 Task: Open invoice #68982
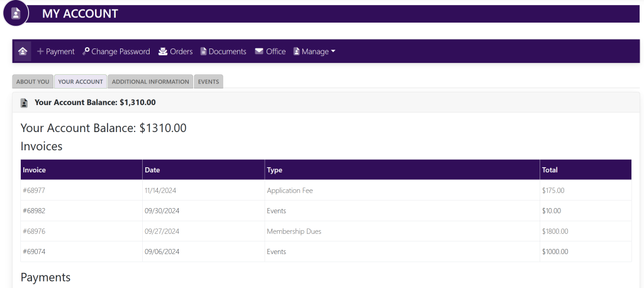[x=34, y=211]
